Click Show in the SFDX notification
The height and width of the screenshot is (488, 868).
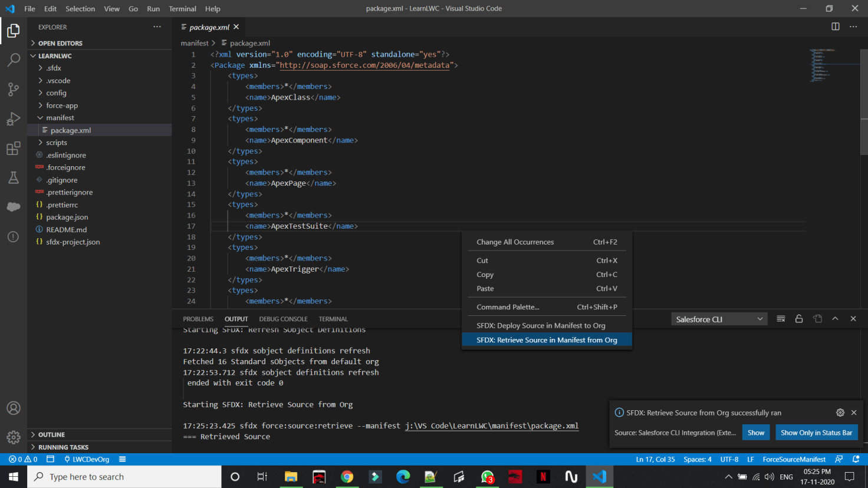pyautogui.click(x=756, y=432)
